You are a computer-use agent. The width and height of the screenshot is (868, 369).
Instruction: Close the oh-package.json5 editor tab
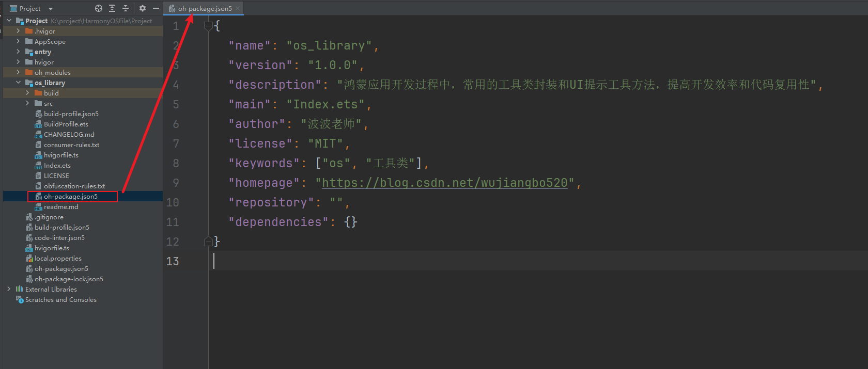tap(238, 8)
